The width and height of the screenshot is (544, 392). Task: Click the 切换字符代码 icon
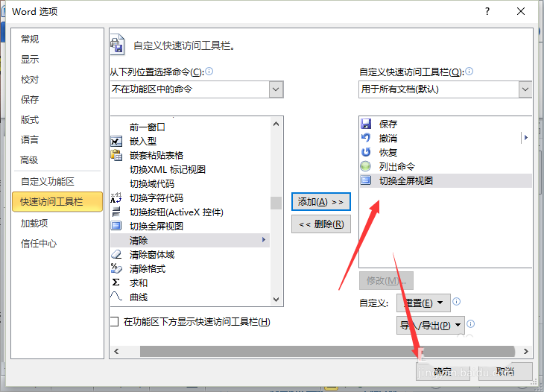tap(116, 197)
